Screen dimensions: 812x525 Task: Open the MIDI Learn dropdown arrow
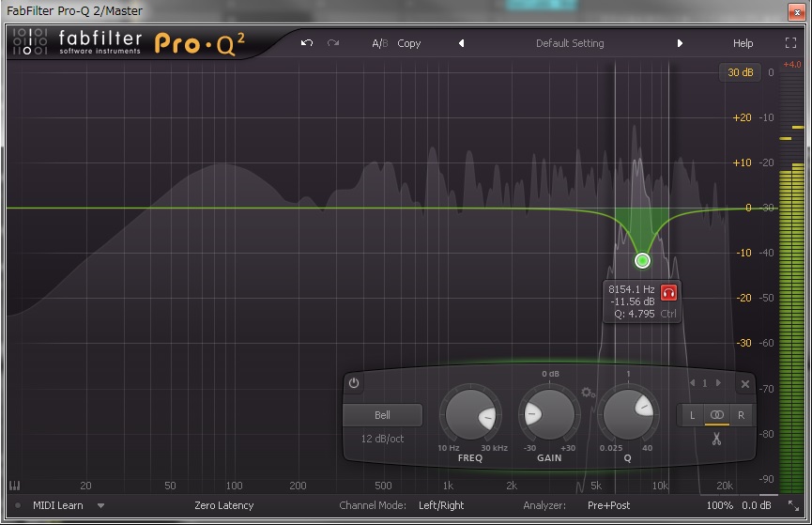[x=100, y=506]
